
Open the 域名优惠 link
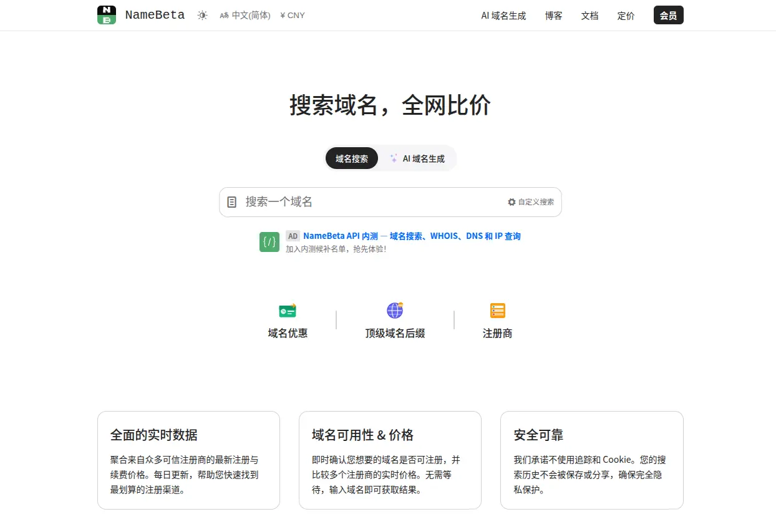pos(288,333)
